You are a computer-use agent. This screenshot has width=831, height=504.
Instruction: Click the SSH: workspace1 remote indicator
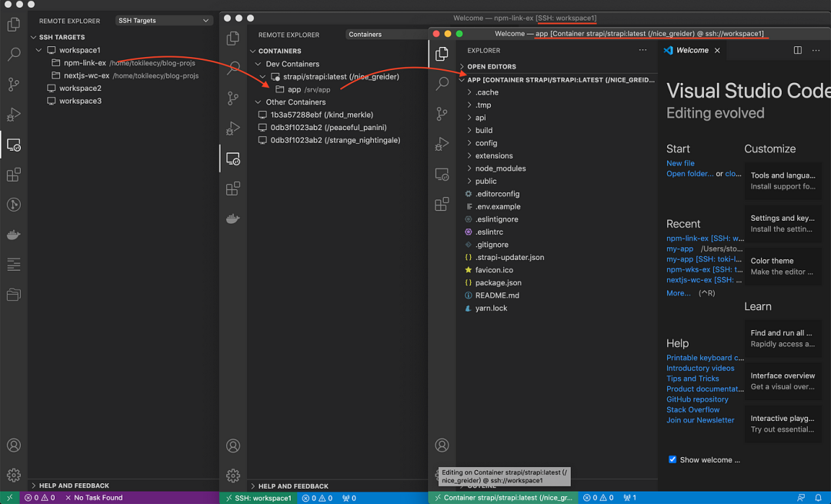[257, 498]
